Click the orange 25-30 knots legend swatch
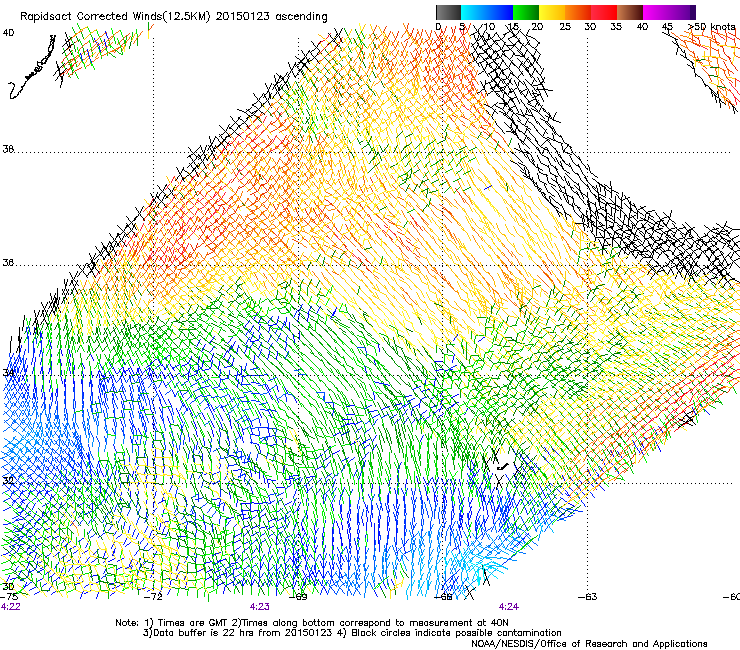 [578, 12]
